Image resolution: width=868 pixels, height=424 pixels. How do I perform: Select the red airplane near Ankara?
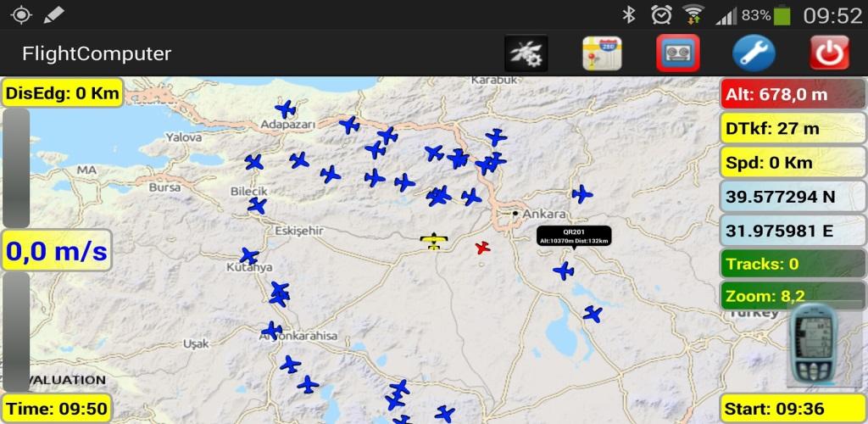(x=482, y=248)
